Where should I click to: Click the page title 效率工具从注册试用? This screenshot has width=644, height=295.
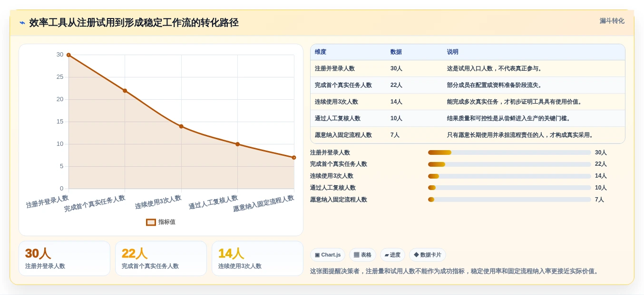click(134, 23)
